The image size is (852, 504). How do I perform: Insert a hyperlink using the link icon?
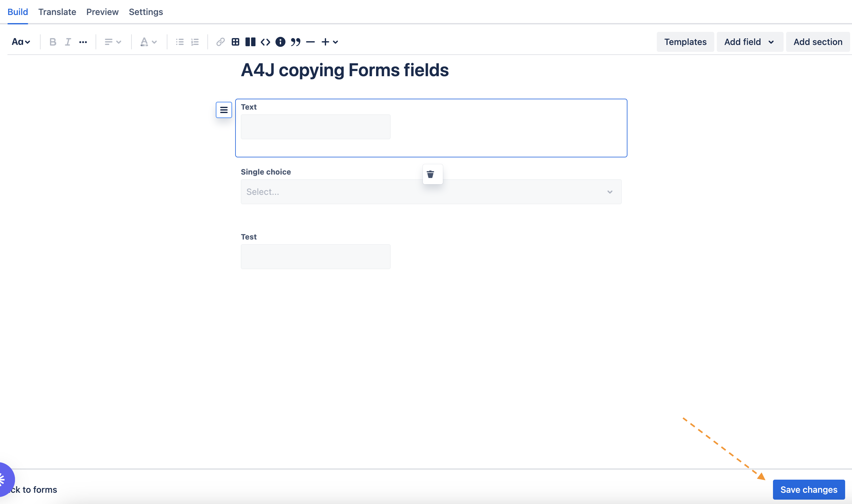pyautogui.click(x=220, y=42)
